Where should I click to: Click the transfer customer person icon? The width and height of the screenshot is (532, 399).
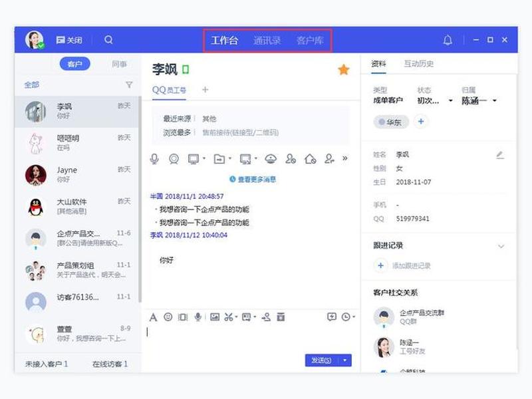tap(329, 159)
